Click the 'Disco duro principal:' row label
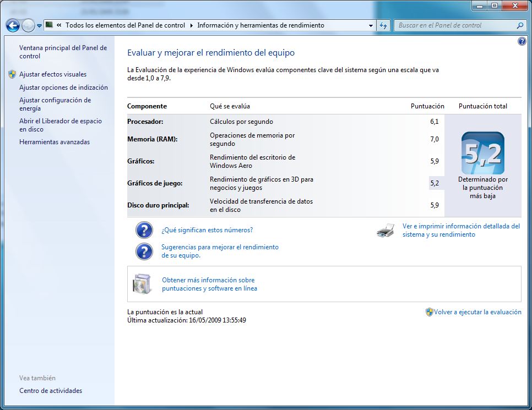 pyautogui.click(x=158, y=205)
